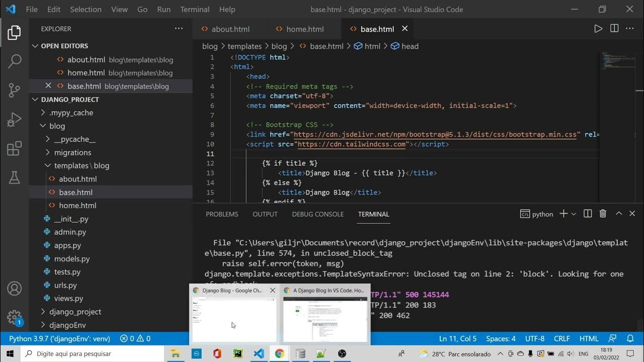Change the HTML language mode
Viewport: 644px width, 362px height.
pyautogui.click(x=589, y=338)
